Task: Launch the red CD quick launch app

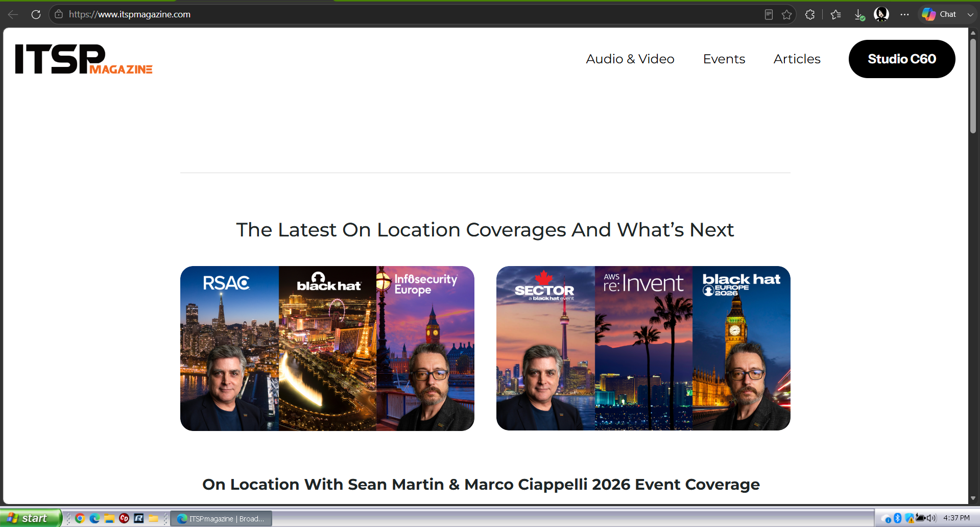Action: click(124, 518)
